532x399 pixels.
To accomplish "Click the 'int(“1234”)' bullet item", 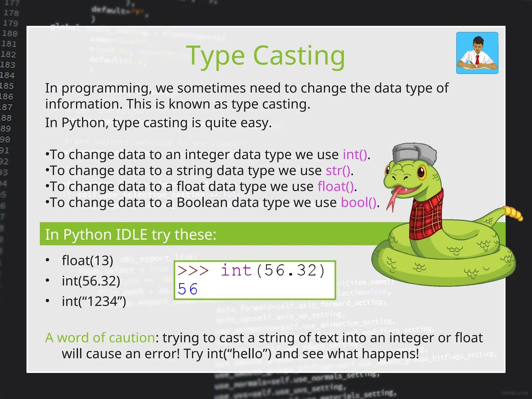I will [94, 301].
